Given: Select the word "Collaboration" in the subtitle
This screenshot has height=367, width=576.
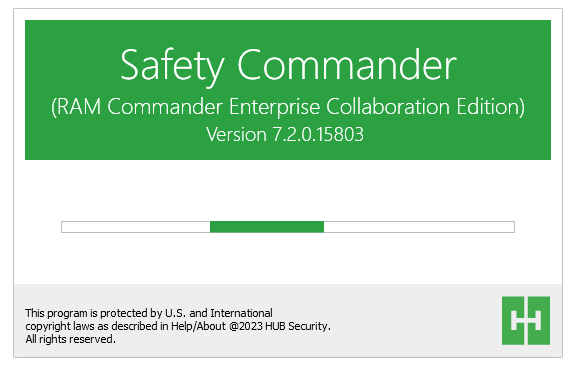Looking at the screenshot, I should [388, 107].
